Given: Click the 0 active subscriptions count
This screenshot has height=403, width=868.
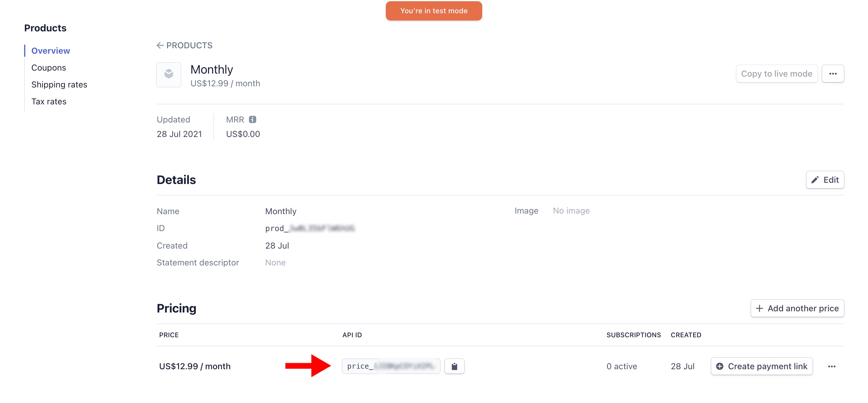Looking at the screenshot, I should (621, 366).
